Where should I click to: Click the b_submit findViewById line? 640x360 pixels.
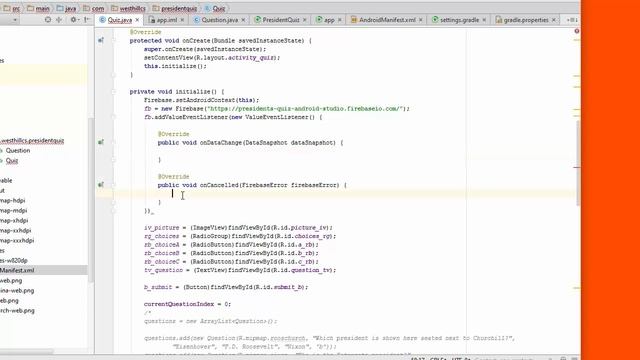226,287
